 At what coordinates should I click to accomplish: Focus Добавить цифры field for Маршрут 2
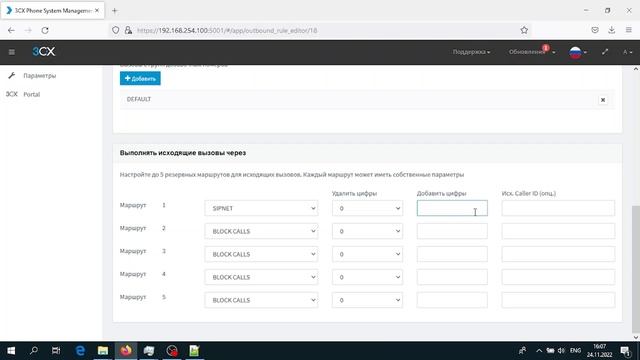pyautogui.click(x=452, y=231)
